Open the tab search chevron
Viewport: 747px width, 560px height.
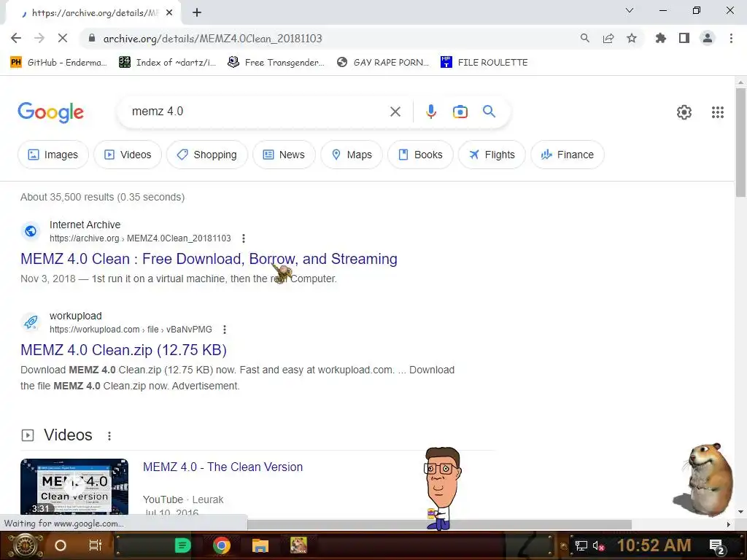[x=630, y=10]
